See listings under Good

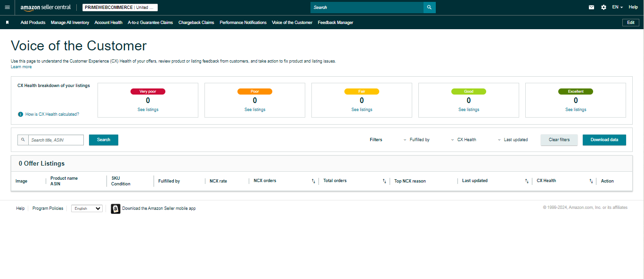(469, 110)
